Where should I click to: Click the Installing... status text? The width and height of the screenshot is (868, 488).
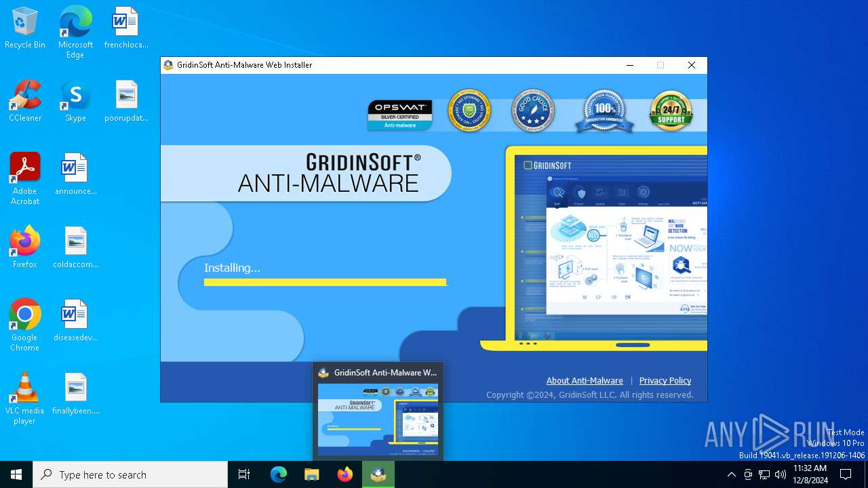pos(232,268)
